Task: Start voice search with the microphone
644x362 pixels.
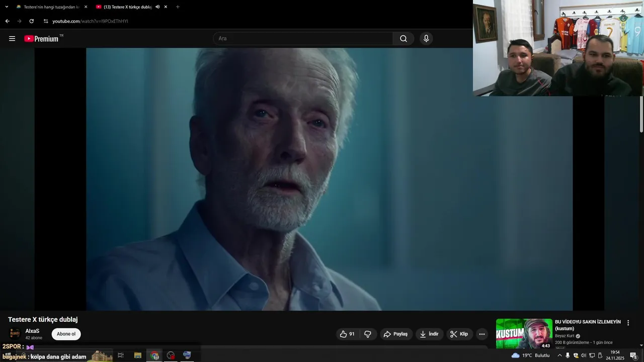Action: point(426,39)
